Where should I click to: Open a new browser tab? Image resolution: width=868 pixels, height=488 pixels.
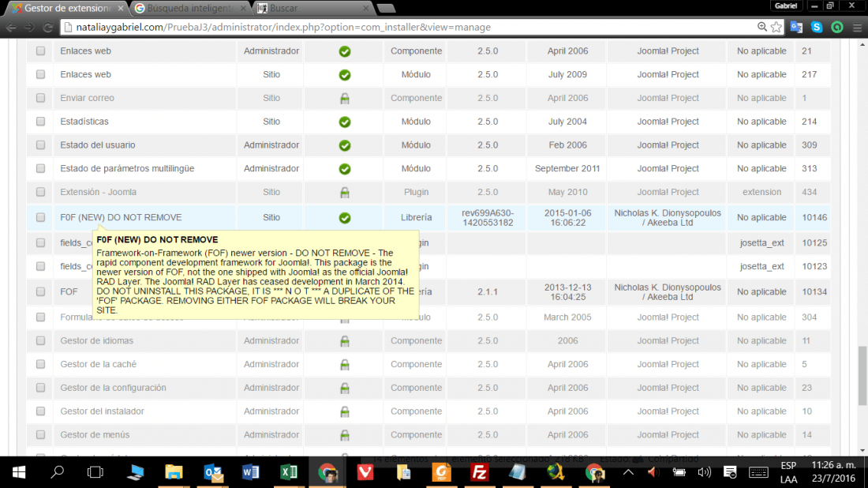click(387, 9)
